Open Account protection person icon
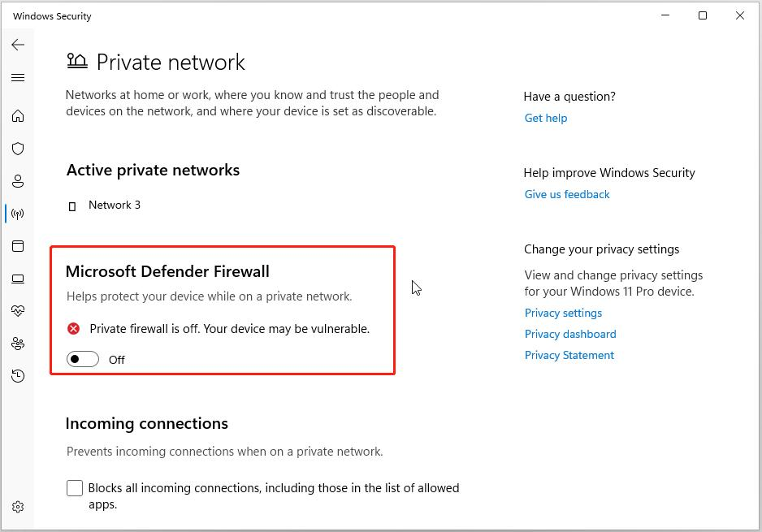762x532 pixels. (x=18, y=181)
